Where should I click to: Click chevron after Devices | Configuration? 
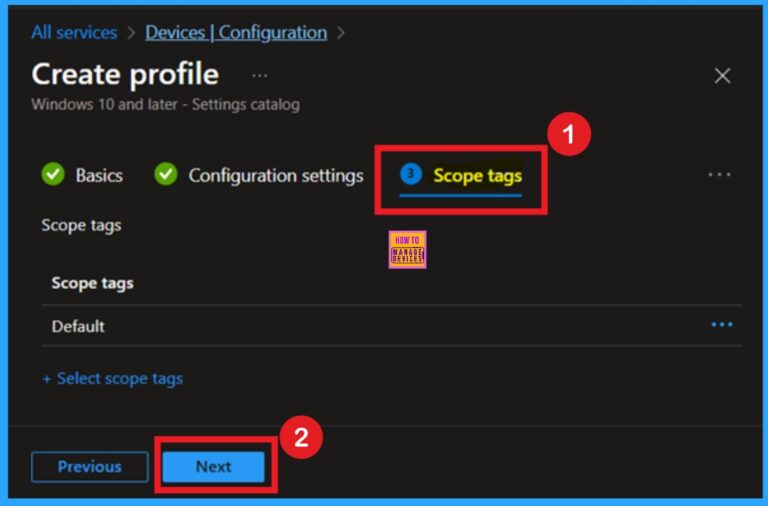click(341, 33)
